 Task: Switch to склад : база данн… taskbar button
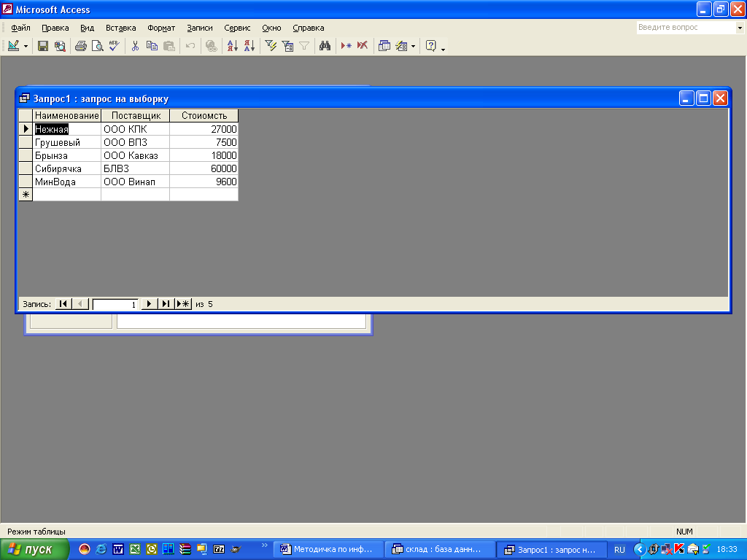440,549
